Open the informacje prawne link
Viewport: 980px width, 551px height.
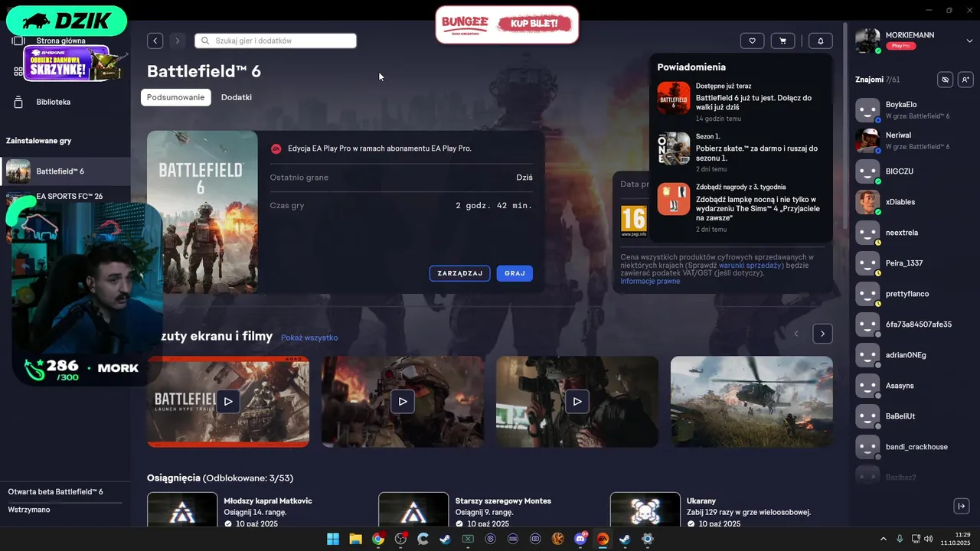click(650, 281)
